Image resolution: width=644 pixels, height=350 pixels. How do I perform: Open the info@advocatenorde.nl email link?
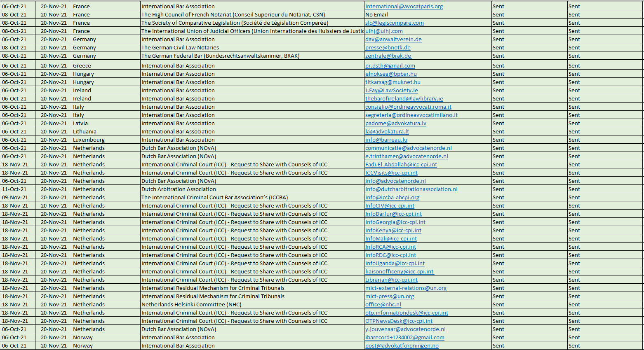pos(395,181)
